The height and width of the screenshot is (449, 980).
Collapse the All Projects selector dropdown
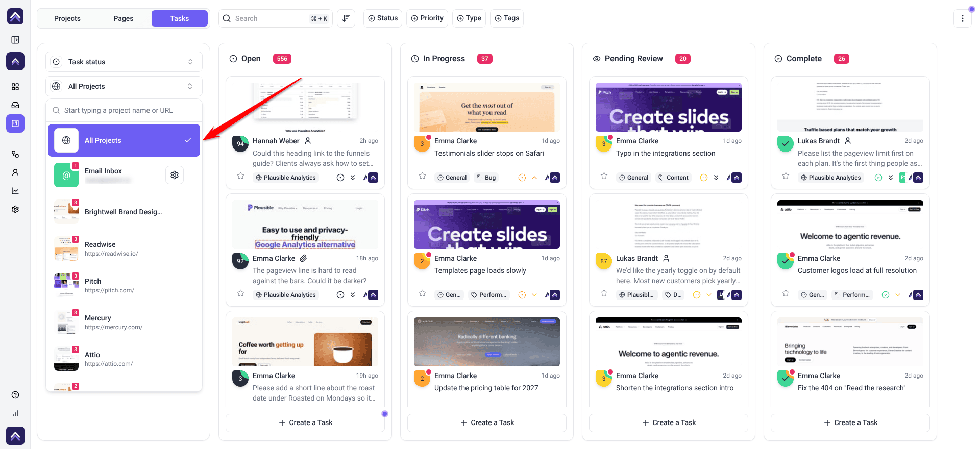(124, 86)
